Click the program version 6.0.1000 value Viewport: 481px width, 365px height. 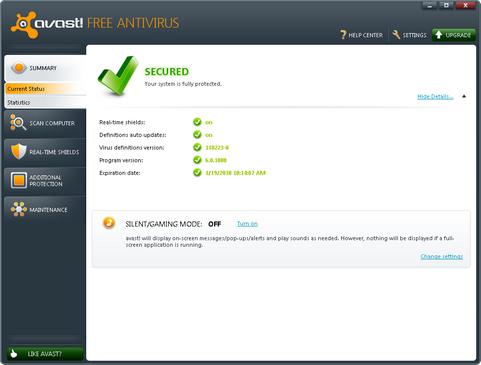coord(216,160)
